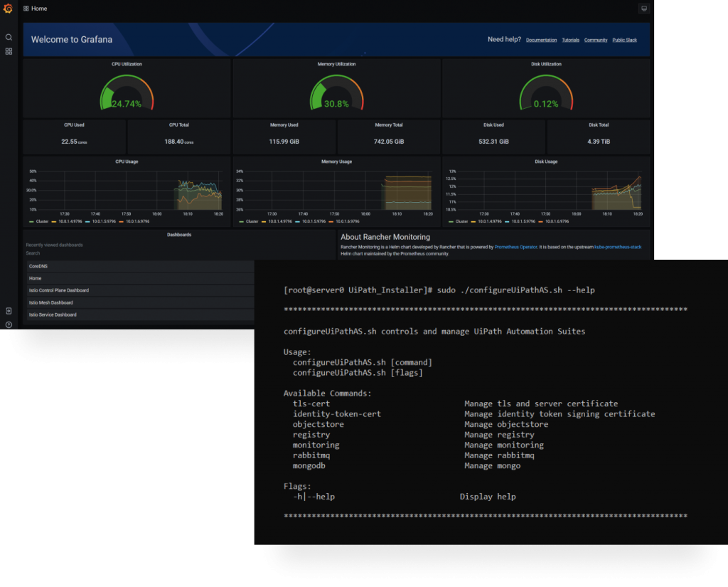
Task: Open the help question-mark icon in sidebar
Action: click(x=9, y=325)
